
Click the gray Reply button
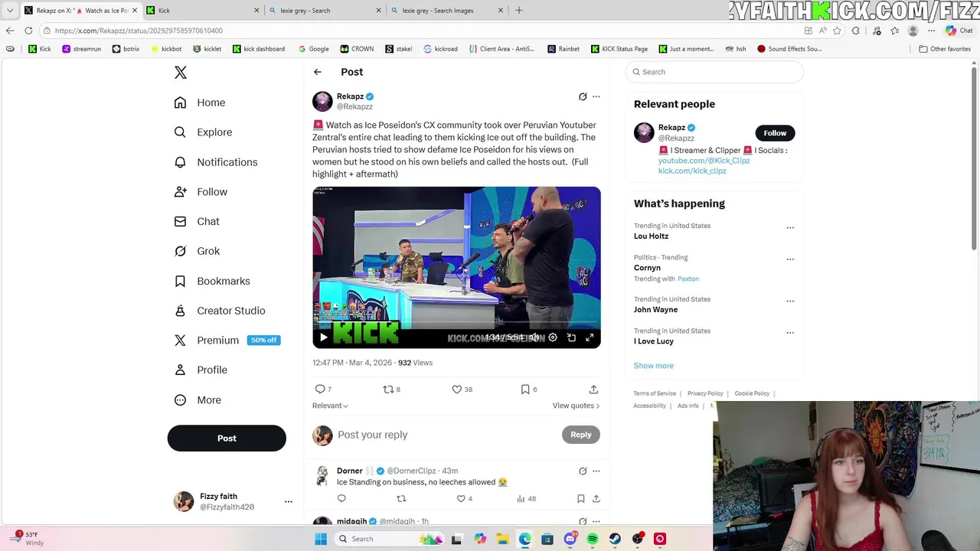[581, 435]
